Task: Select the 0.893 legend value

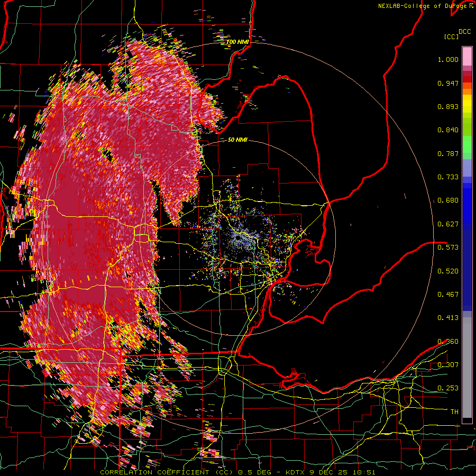Action: (x=448, y=106)
